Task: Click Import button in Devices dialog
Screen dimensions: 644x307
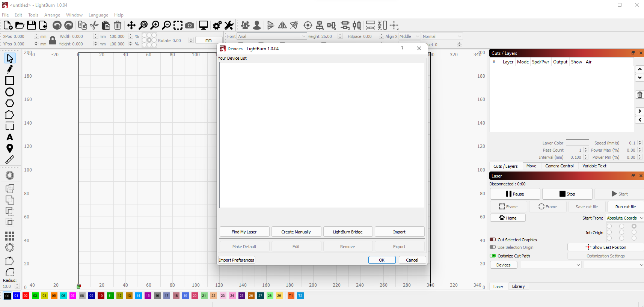Action: pos(400,232)
